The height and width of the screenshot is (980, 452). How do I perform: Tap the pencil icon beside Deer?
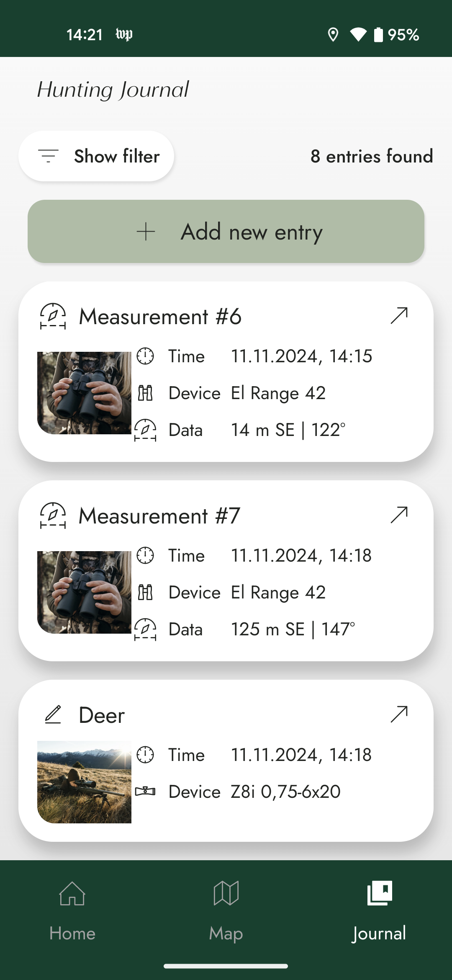(x=53, y=714)
